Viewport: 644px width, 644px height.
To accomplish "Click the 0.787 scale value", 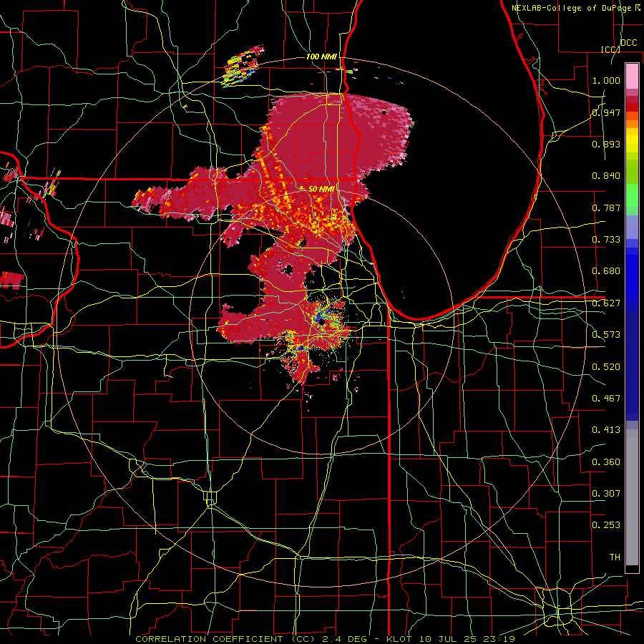I will coord(606,208).
